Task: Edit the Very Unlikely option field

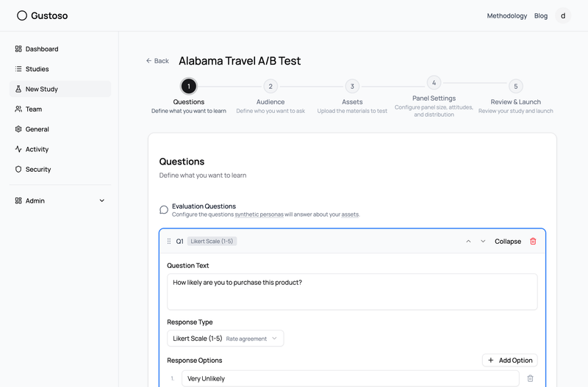Action: point(350,379)
